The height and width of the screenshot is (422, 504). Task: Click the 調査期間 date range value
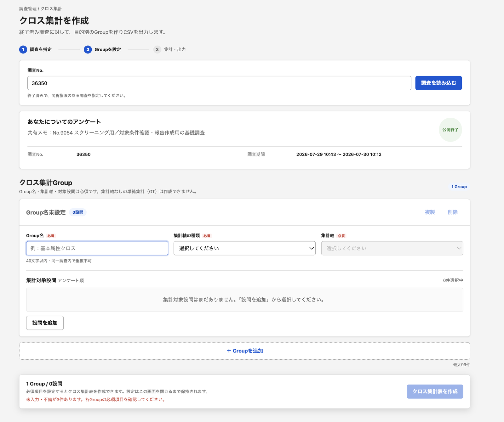[x=339, y=155]
